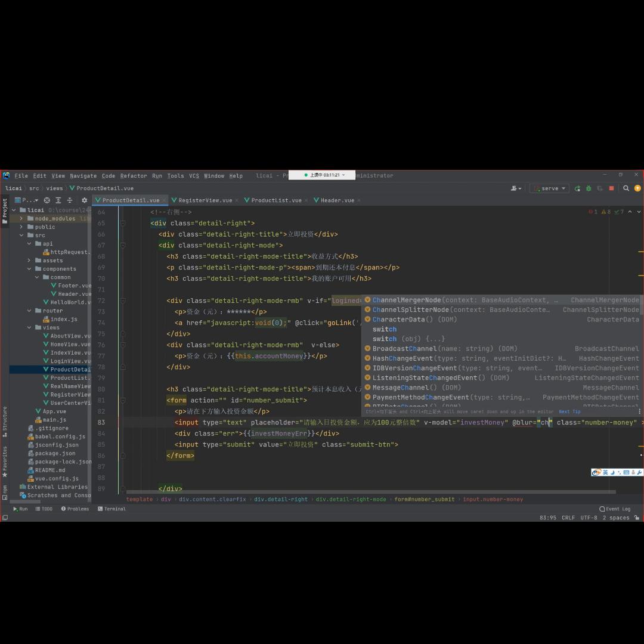
Task: Stop the running serve process
Action: 611,188
